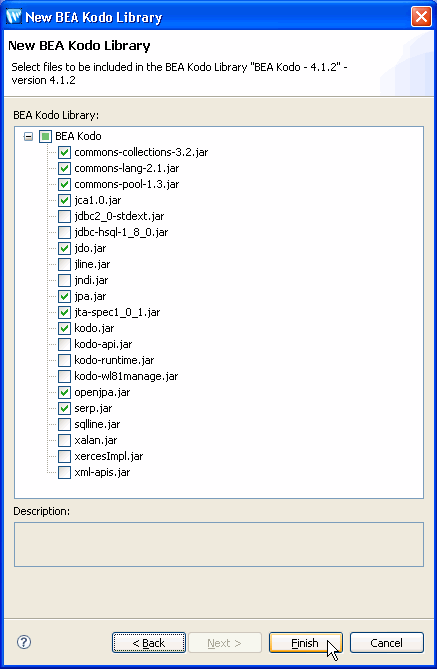Select kodo-api.jar file name
Image resolution: width=437 pixels, height=669 pixels.
click(x=103, y=344)
